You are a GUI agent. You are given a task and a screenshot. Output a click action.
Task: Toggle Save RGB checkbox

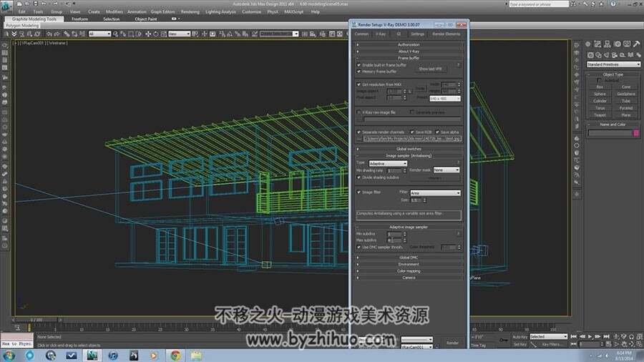coord(412,132)
